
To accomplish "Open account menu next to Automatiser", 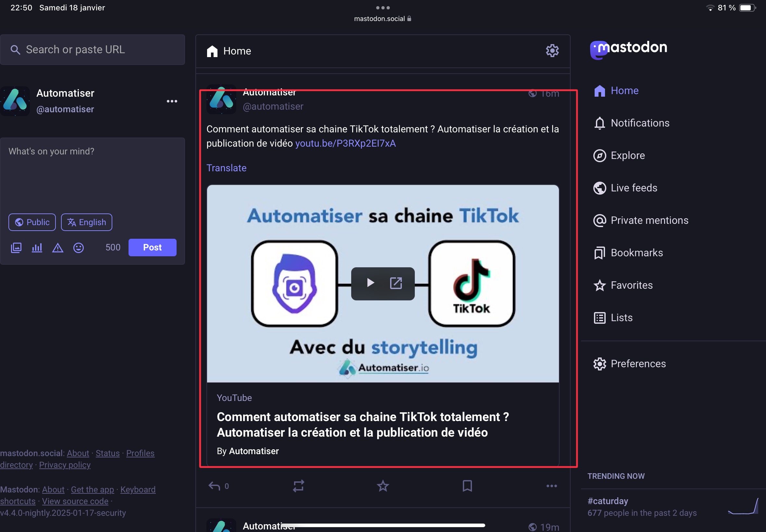I will (172, 101).
